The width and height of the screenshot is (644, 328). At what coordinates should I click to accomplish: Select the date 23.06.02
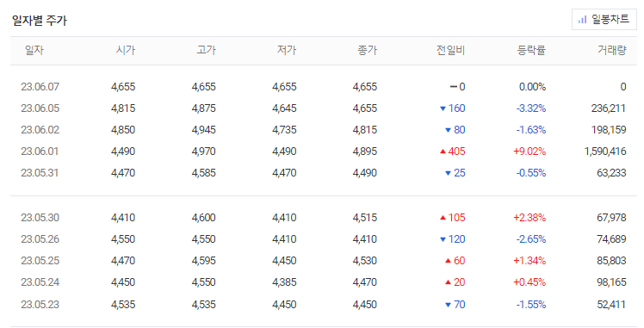40,130
